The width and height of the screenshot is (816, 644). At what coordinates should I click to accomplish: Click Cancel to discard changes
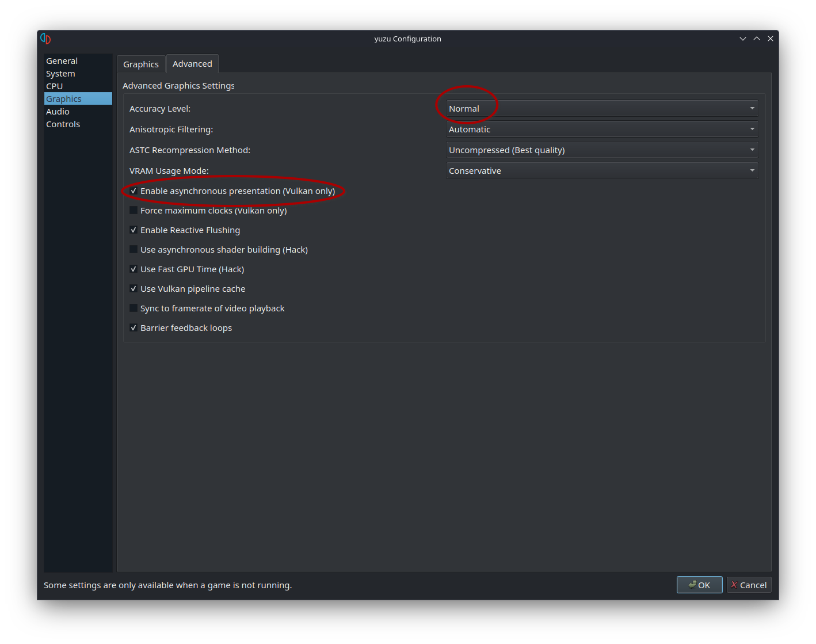[749, 585]
